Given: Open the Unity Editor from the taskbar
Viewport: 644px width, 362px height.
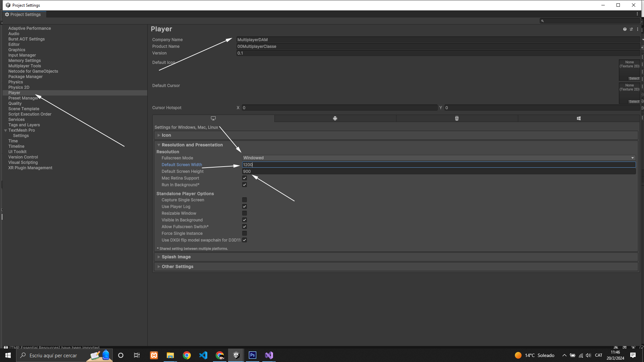Looking at the screenshot, I should [236, 355].
